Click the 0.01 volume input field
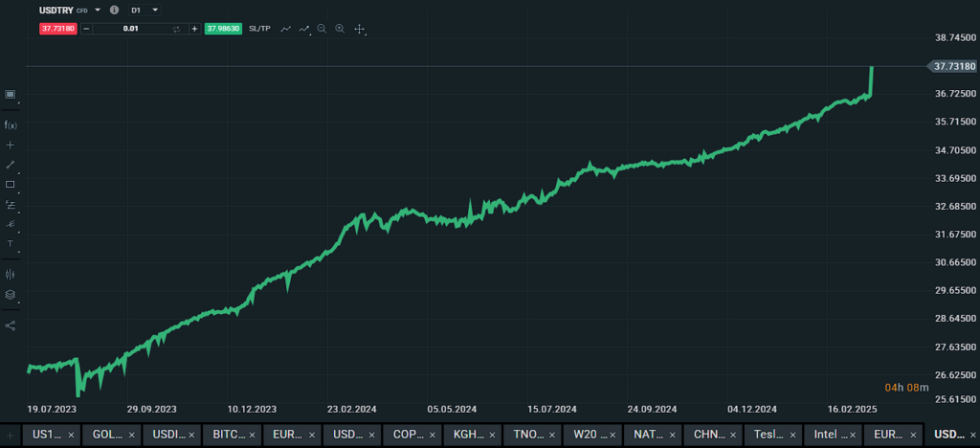This screenshot has width=980, height=448. point(131,29)
